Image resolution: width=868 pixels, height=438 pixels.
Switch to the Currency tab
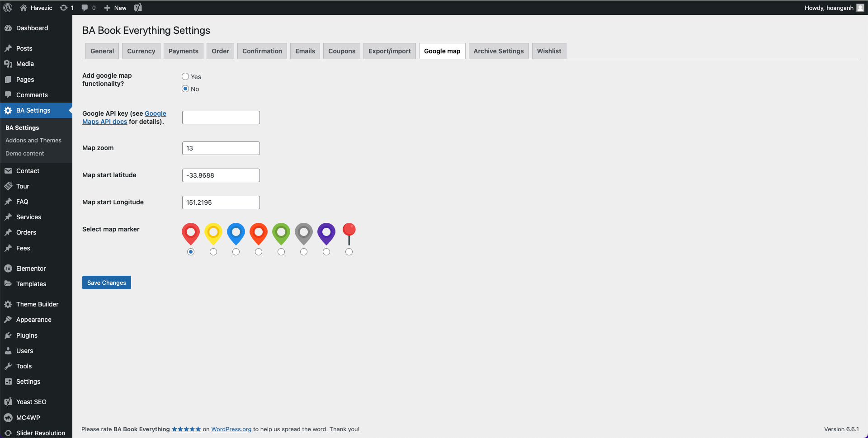click(141, 51)
